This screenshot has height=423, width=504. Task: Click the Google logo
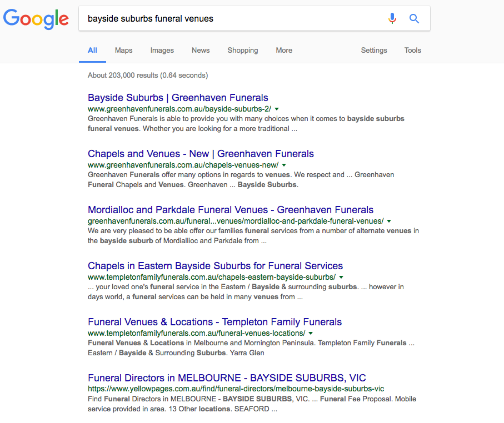pos(36,18)
